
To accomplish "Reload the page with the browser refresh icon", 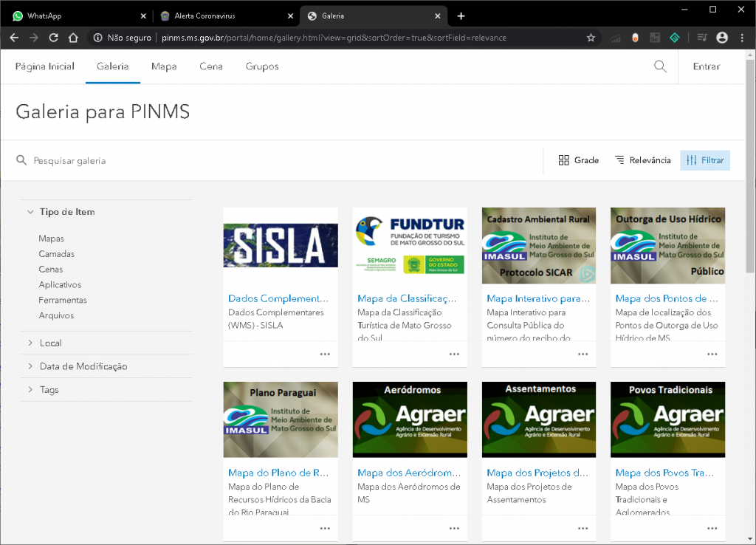I will pos(53,38).
